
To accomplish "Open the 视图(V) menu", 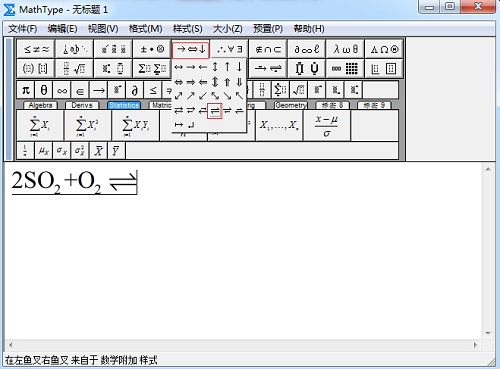I will coord(103,29).
